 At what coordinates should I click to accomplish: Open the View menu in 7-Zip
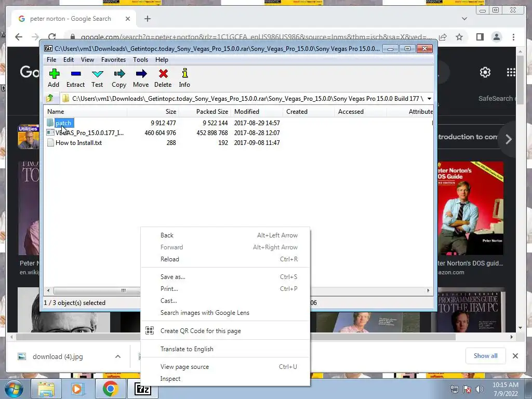coord(87,60)
